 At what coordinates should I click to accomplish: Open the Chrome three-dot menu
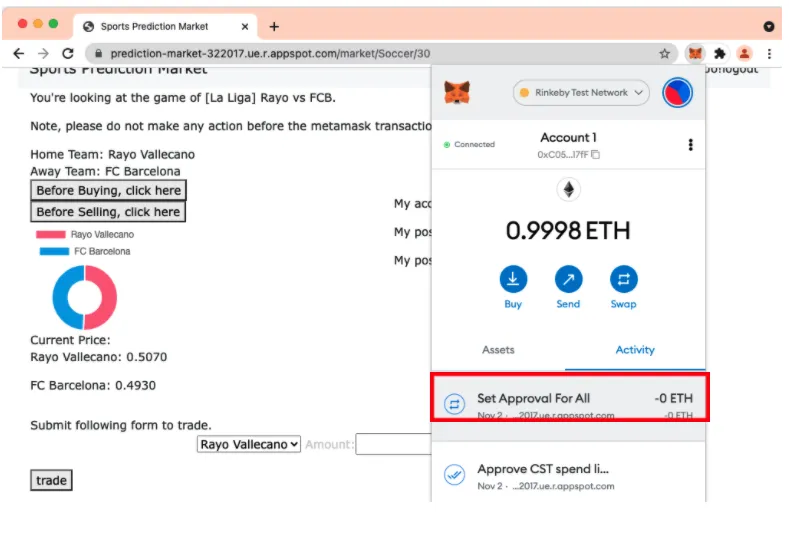pos(769,53)
